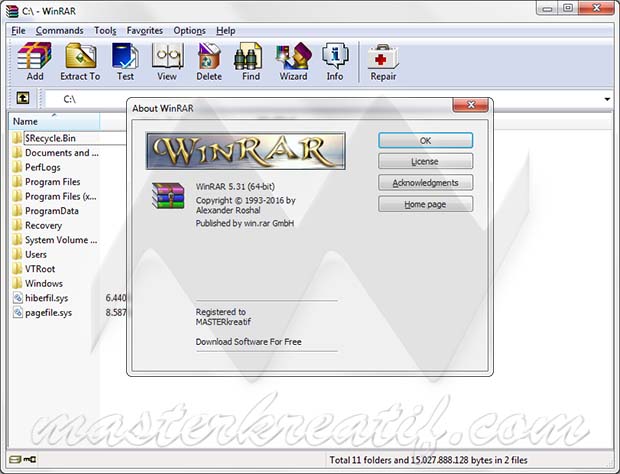Sort by the Name column header
Screen dimensions: 620x474
[54, 121]
